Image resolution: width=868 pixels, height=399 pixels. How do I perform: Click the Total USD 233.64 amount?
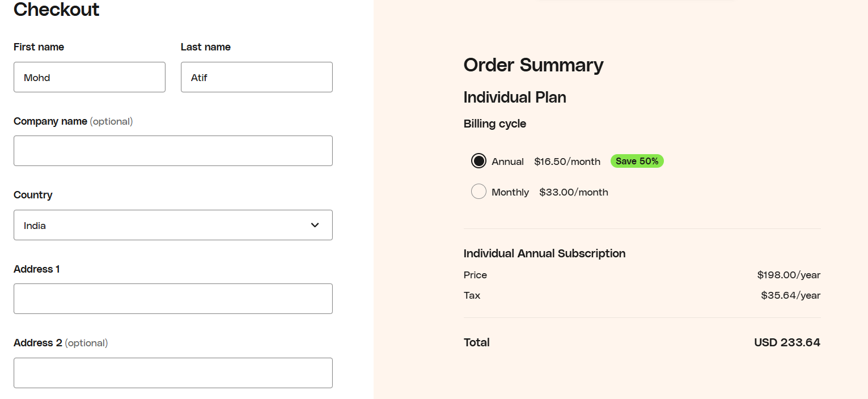pos(787,342)
